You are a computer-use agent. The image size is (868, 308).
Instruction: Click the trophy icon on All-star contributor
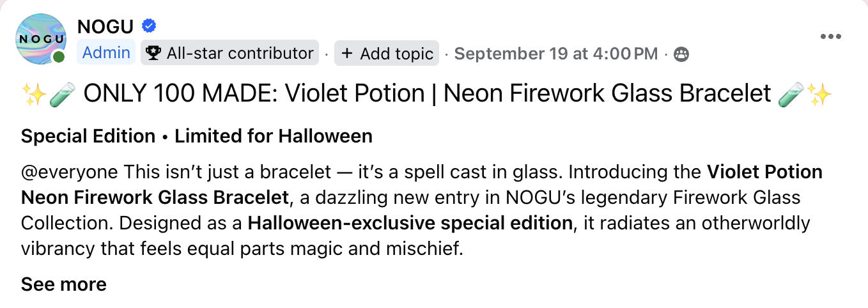pyautogui.click(x=153, y=53)
